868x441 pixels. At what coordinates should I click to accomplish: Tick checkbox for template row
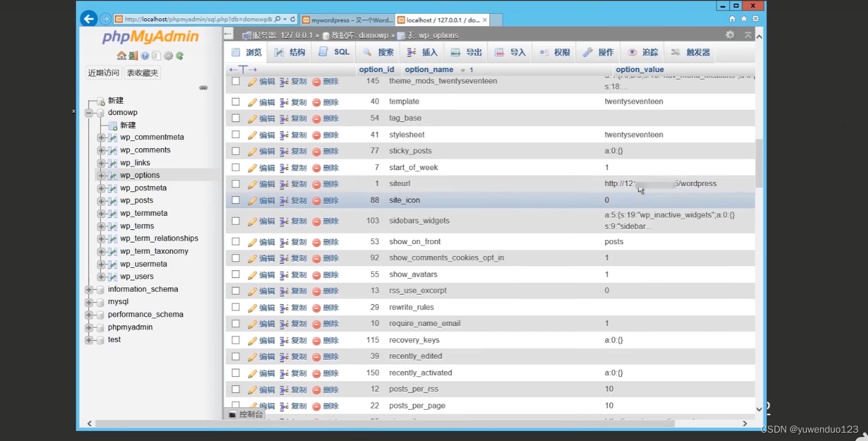coord(235,101)
